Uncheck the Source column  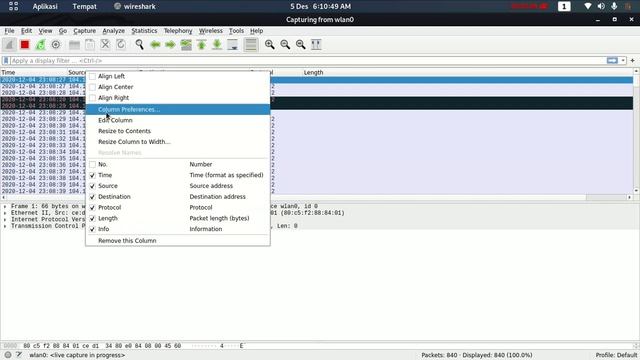[x=93, y=186]
